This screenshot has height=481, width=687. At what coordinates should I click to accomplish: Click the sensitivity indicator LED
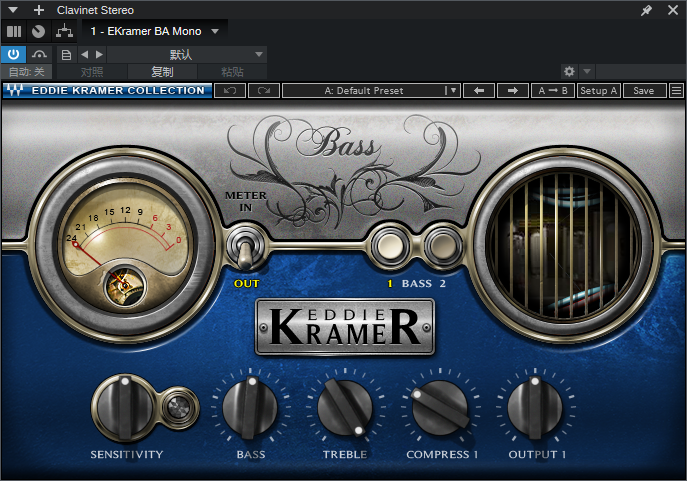coord(179,407)
